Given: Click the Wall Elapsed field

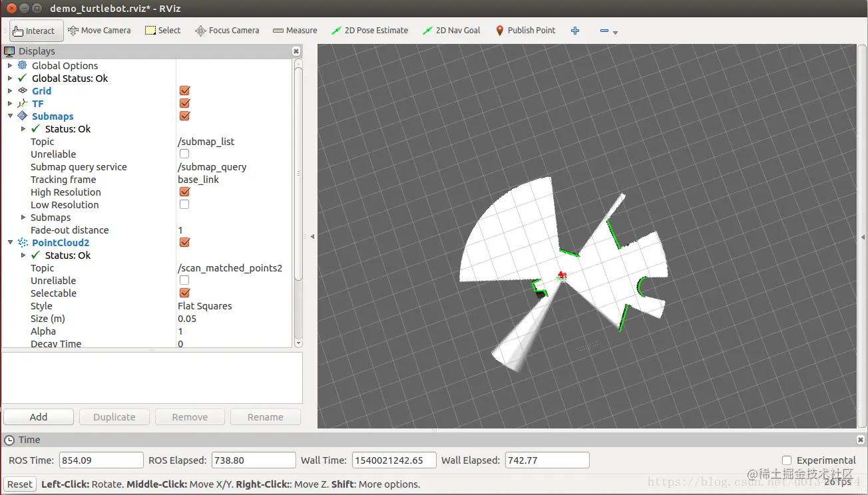Looking at the screenshot, I should pyautogui.click(x=547, y=460).
